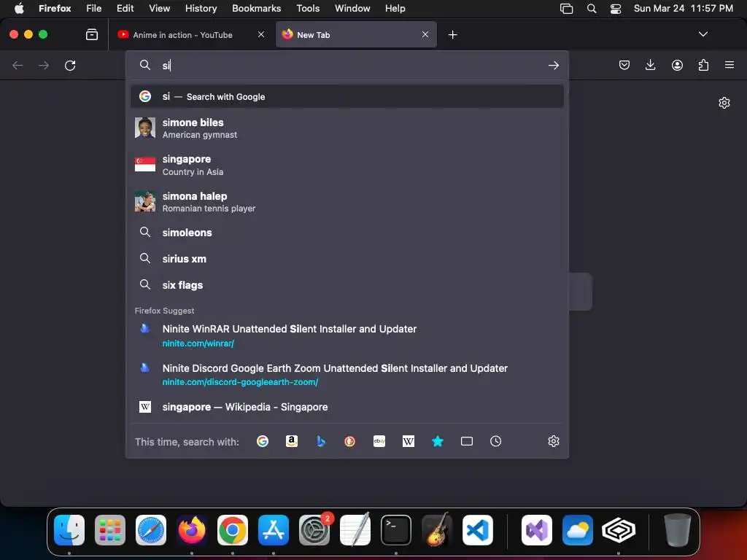The width and height of the screenshot is (747, 560).
Task: Click the simona halep thumbnail photo
Action: click(x=145, y=201)
